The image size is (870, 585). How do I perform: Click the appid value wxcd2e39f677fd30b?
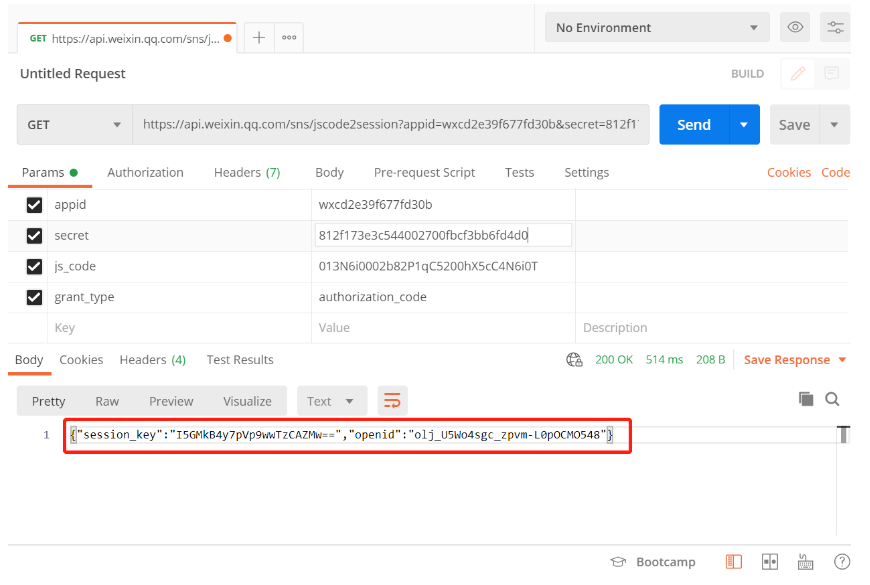pyautogui.click(x=375, y=205)
